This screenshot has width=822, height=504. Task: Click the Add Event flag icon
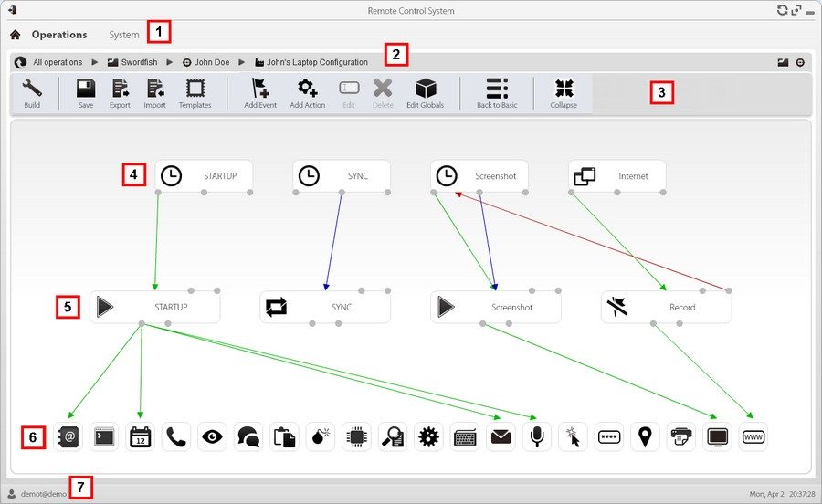(x=260, y=93)
